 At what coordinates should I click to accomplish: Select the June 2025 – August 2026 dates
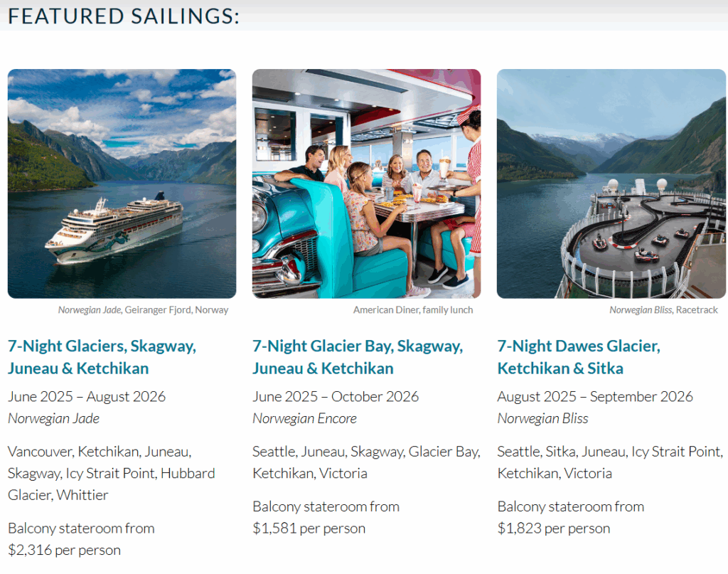click(87, 397)
